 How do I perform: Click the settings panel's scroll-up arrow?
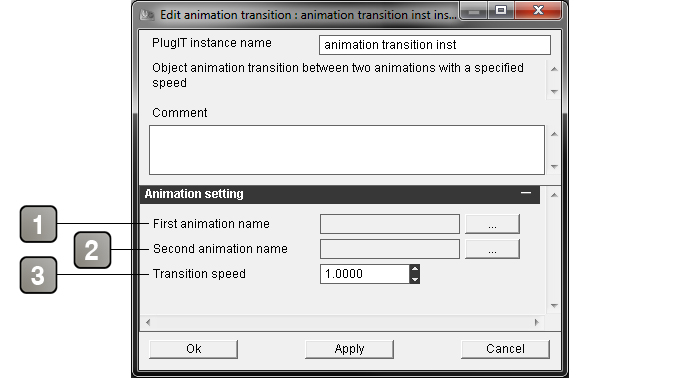coord(554,195)
